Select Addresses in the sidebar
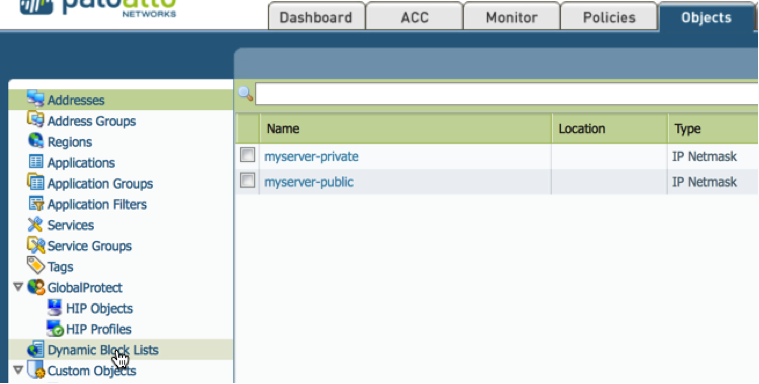Viewport: 759px width, 384px height. point(76,100)
